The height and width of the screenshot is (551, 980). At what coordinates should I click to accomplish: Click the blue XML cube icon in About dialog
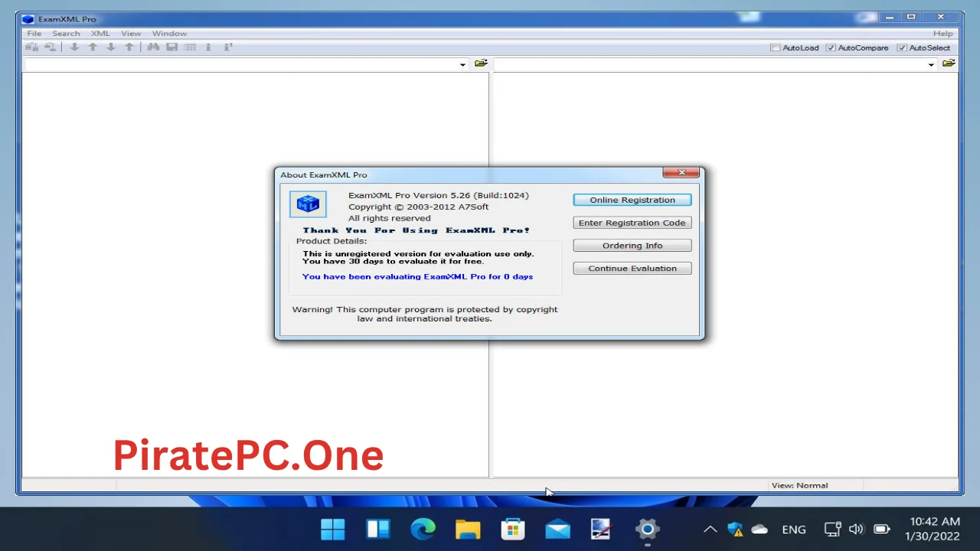click(308, 204)
